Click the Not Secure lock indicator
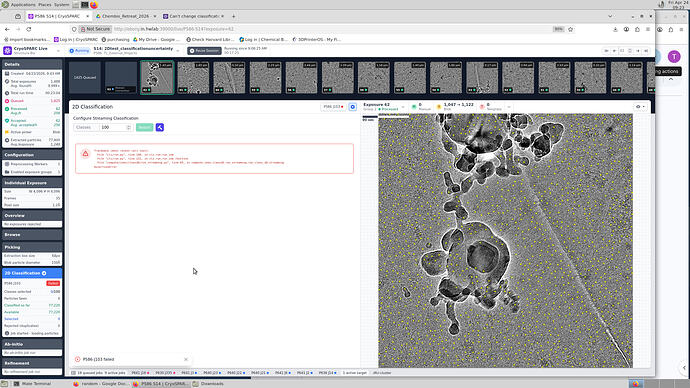This screenshot has height=388, width=690. [x=95, y=29]
